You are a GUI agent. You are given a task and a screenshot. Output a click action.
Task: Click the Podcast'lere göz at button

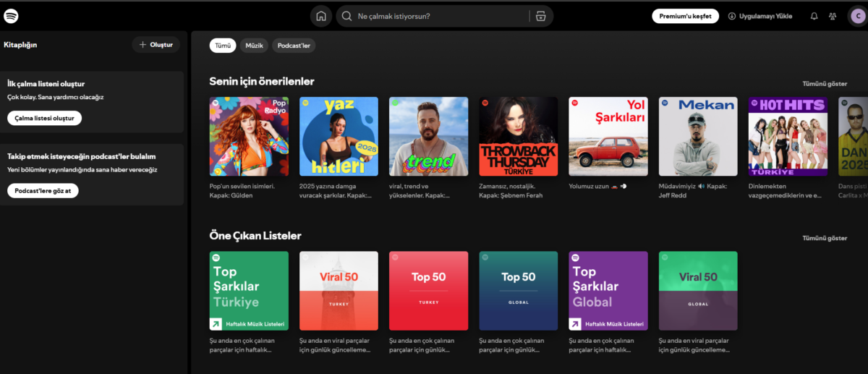click(43, 191)
